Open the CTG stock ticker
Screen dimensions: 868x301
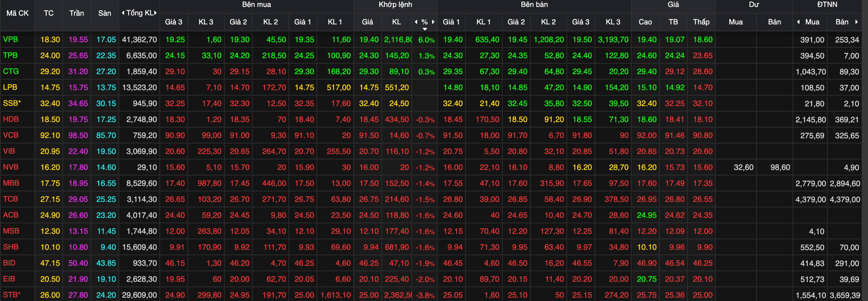pos(11,71)
